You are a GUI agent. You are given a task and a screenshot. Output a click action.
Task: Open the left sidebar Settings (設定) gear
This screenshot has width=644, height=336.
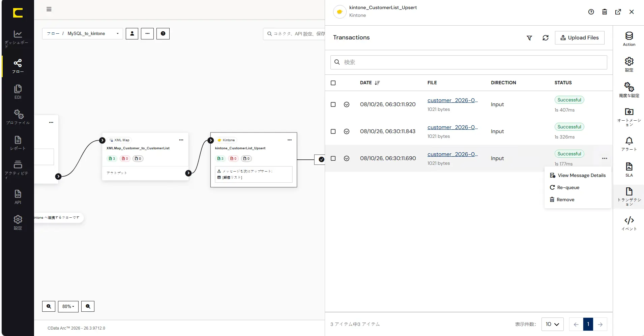coord(18,222)
